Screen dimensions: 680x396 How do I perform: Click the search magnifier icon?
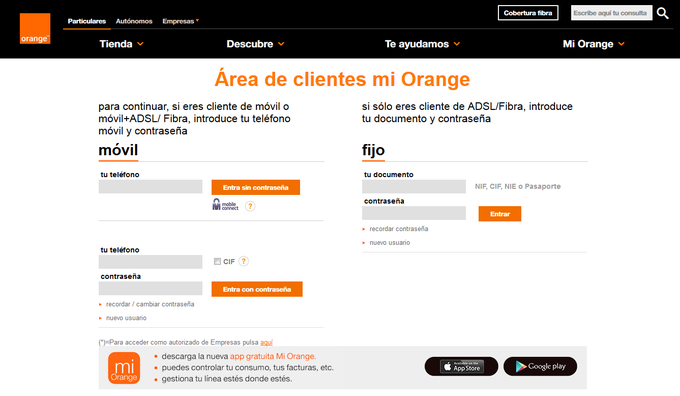(662, 13)
